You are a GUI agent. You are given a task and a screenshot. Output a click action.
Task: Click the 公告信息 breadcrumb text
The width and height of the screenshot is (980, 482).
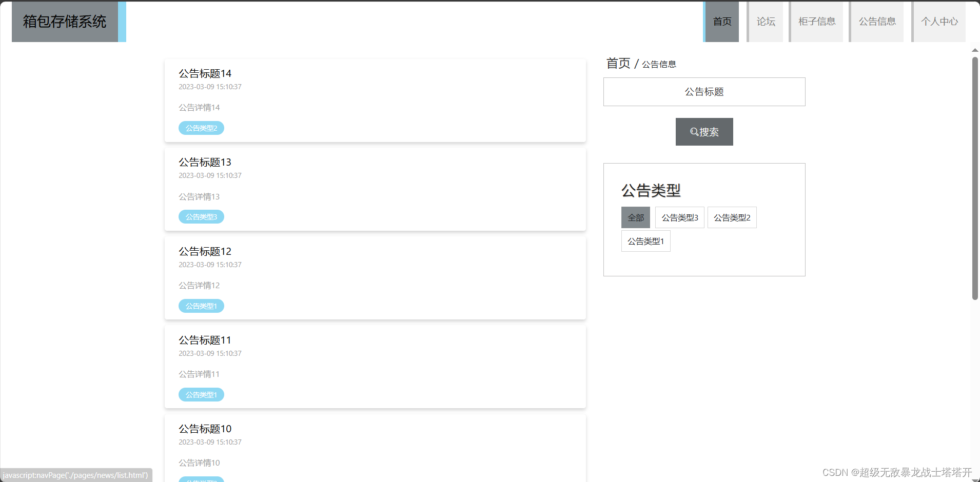(x=659, y=64)
